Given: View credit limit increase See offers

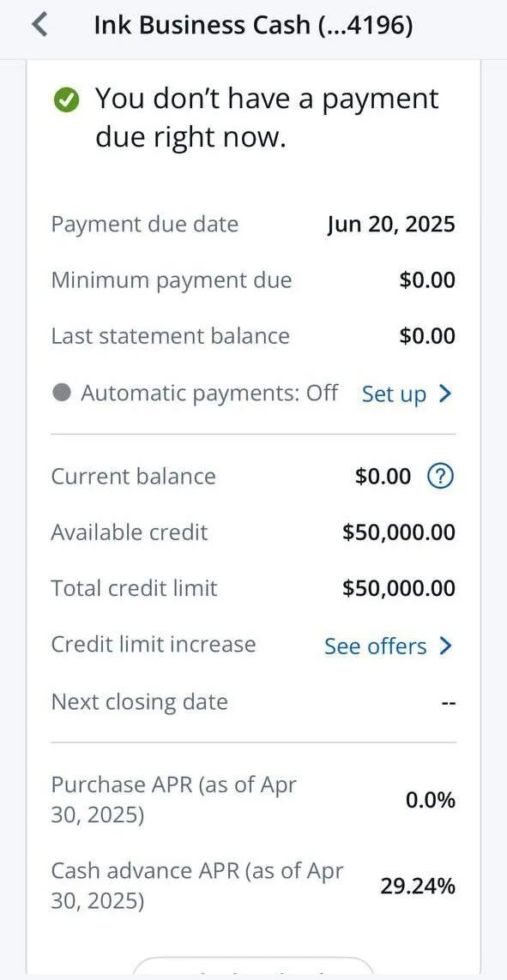Looking at the screenshot, I should tap(375, 646).
